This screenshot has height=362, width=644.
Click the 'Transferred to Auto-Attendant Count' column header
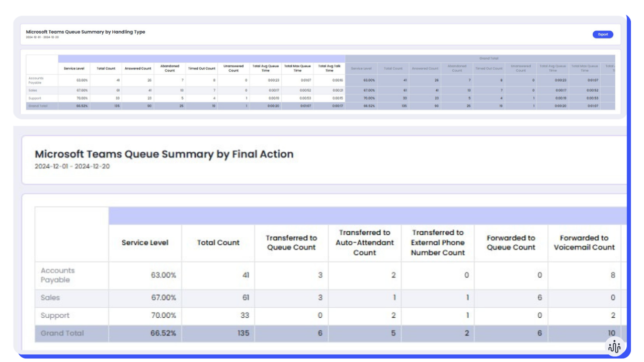[x=365, y=243]
